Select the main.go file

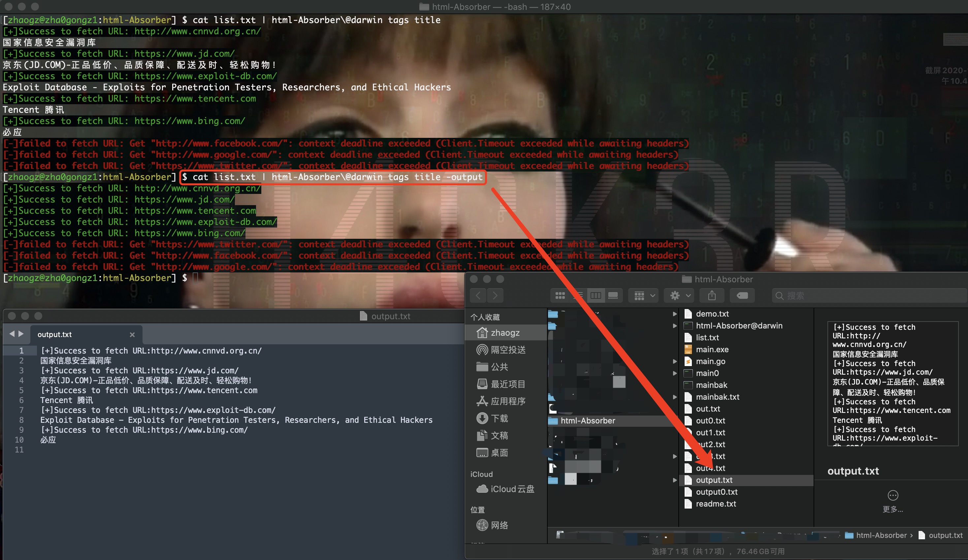tap(710, 361)
